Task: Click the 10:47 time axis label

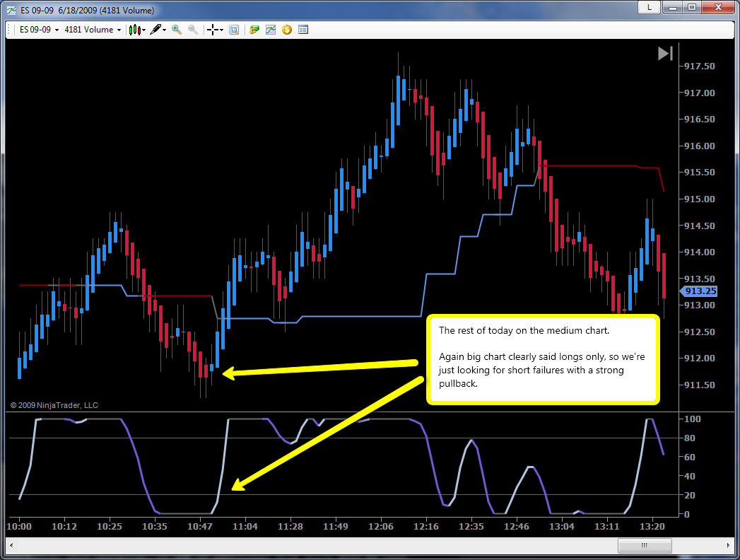Action: coord(199,527)
